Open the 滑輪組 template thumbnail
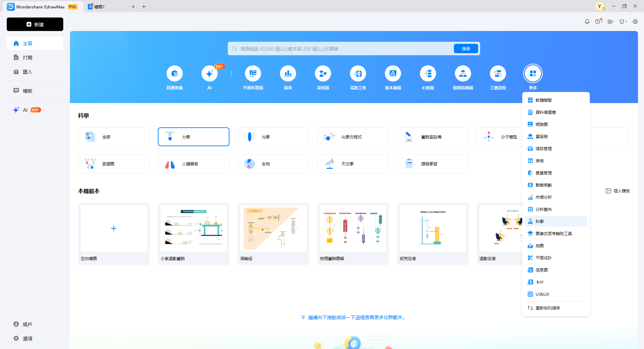Image resolution: width=644 pixels, height=349 pixels. pos(273,229)
